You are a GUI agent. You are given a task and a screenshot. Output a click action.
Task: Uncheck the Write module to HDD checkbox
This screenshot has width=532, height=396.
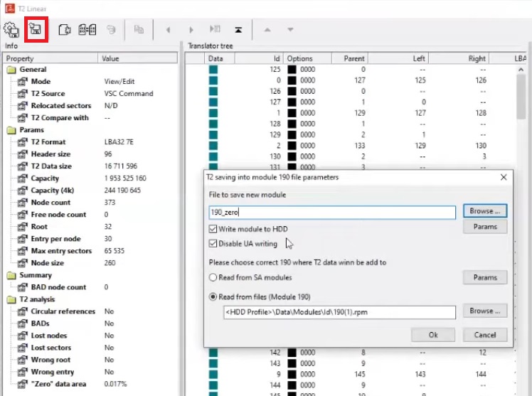pos(213,229)
